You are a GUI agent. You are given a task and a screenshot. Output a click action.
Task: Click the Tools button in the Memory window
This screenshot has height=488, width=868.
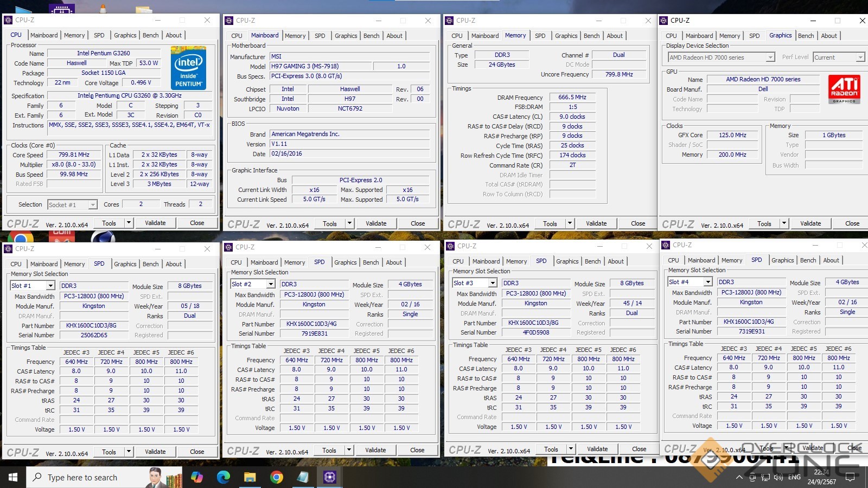(x=550, y=223)
